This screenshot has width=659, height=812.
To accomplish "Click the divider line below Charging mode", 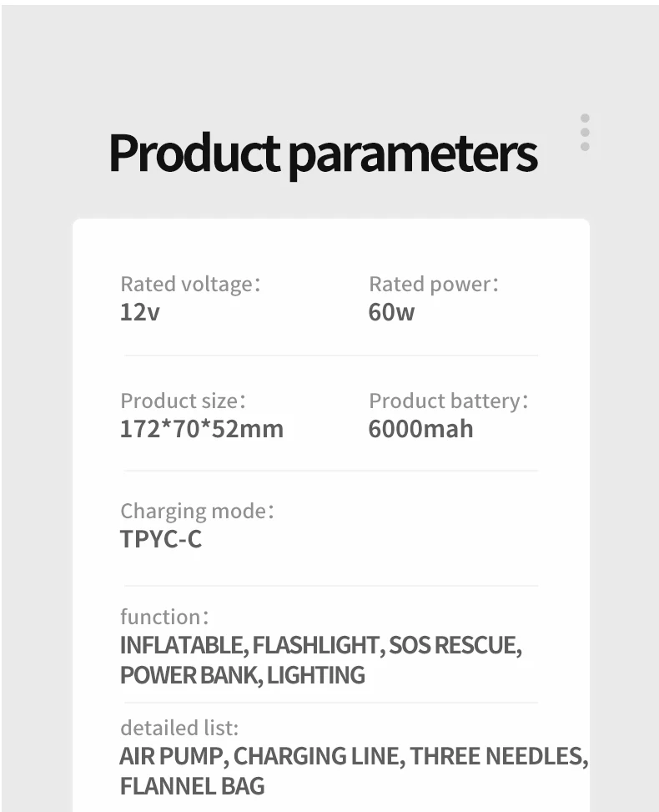I will (x=331, y=586).
